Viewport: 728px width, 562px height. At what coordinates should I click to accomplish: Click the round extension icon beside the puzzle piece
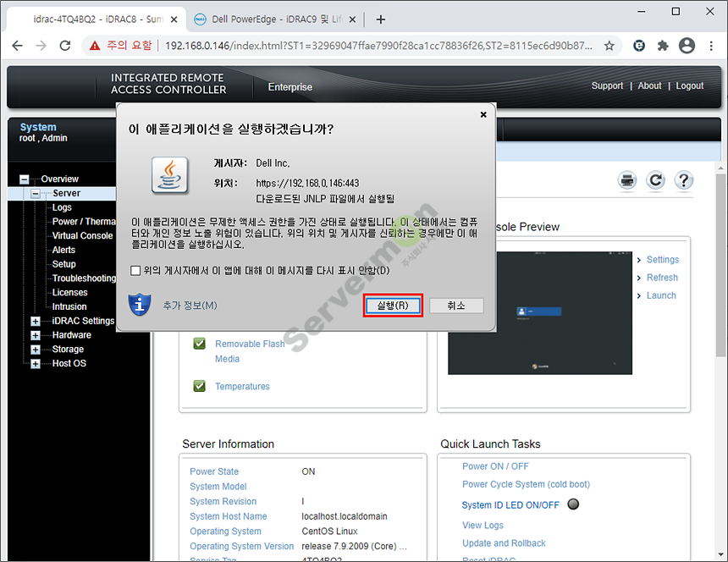point(639,46)
